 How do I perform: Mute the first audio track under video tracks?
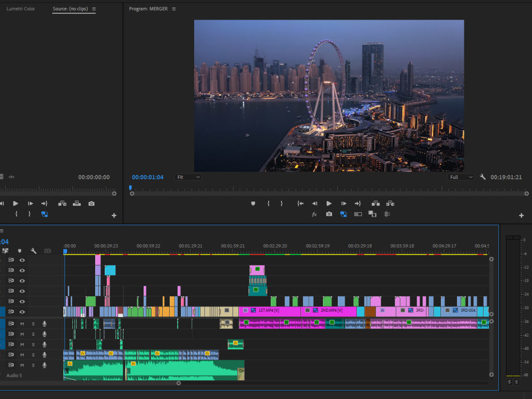coord(22,323)
